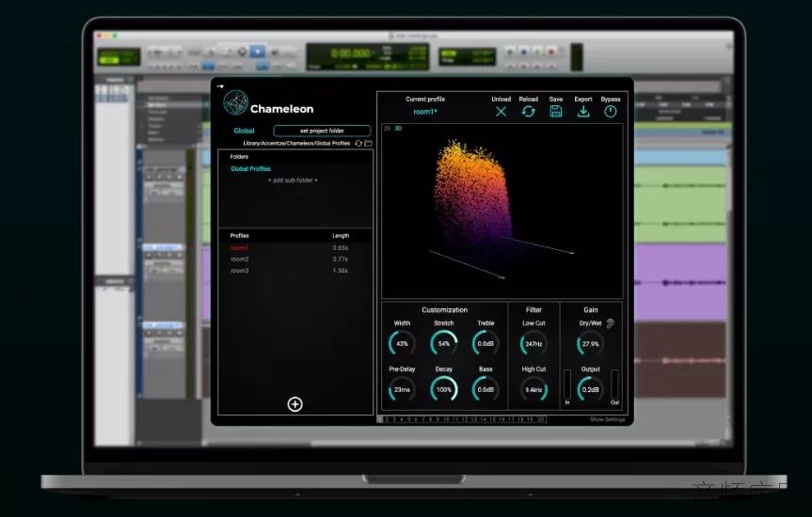Click the In level meter
Image resolution: width=812 pixels, height=517 pixels.
[x=567, y=384]
